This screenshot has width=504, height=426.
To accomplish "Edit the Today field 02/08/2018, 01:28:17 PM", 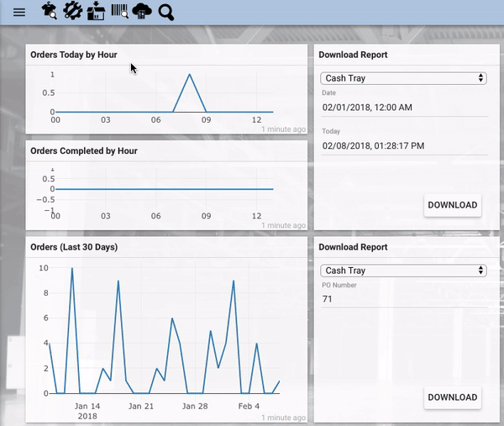I will tap(404, 146).
